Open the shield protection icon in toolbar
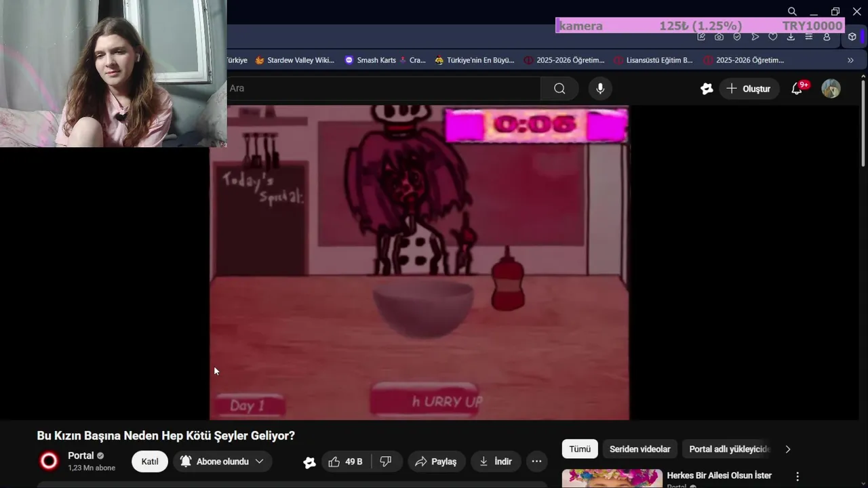868x488 pixels. (x=737, y=37)
